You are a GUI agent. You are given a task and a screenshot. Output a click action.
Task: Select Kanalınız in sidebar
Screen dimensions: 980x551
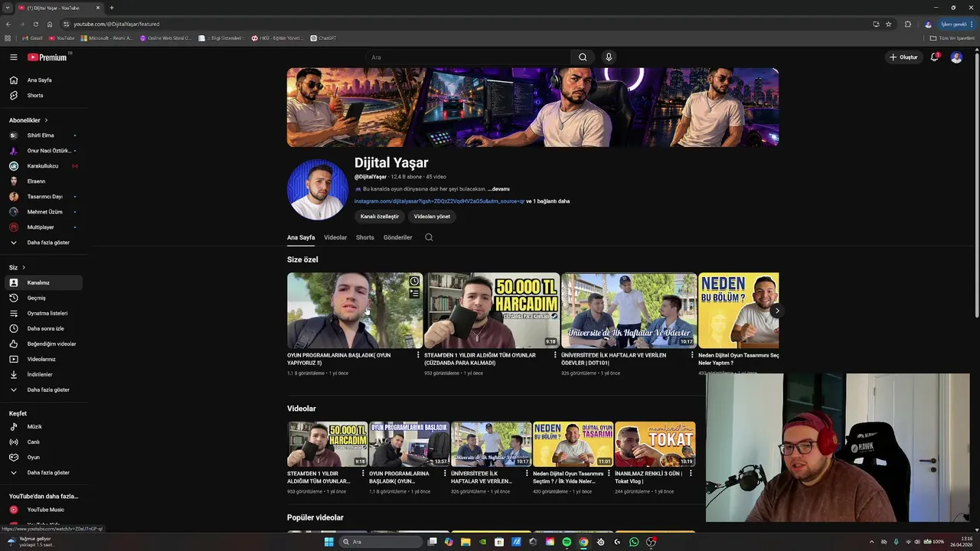pyautogui.click(x=44, y=282)
